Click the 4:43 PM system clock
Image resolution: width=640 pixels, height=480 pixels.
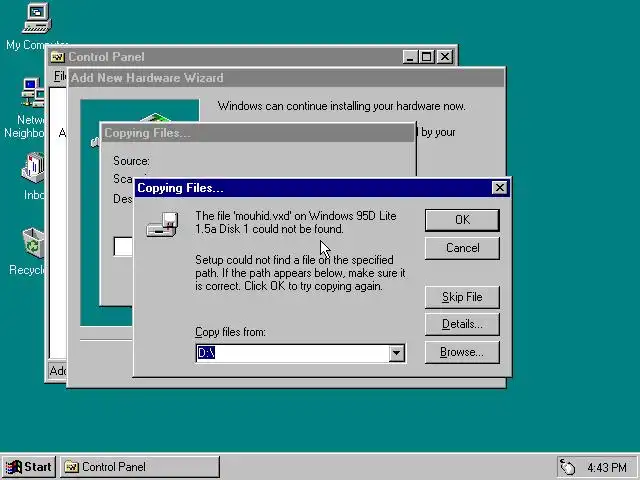tap(607, 467)
